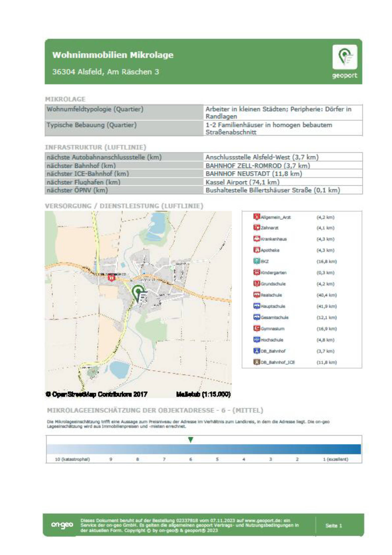The width and height of the screenshot is (392, 555).
Task: Click the blue gradient rating bar
Action: point(204,449)
